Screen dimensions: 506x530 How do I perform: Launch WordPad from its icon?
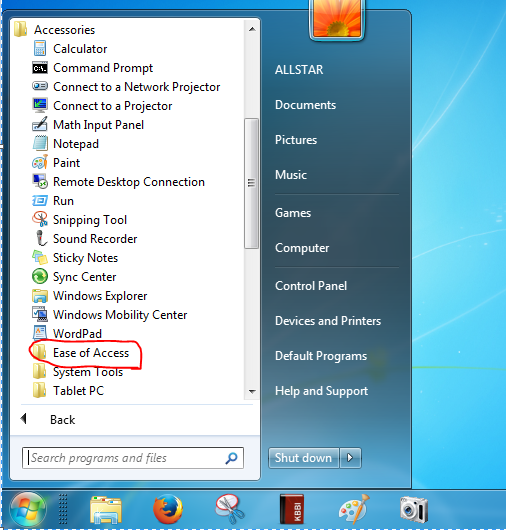pyautogui.click(x=40, y=333)
